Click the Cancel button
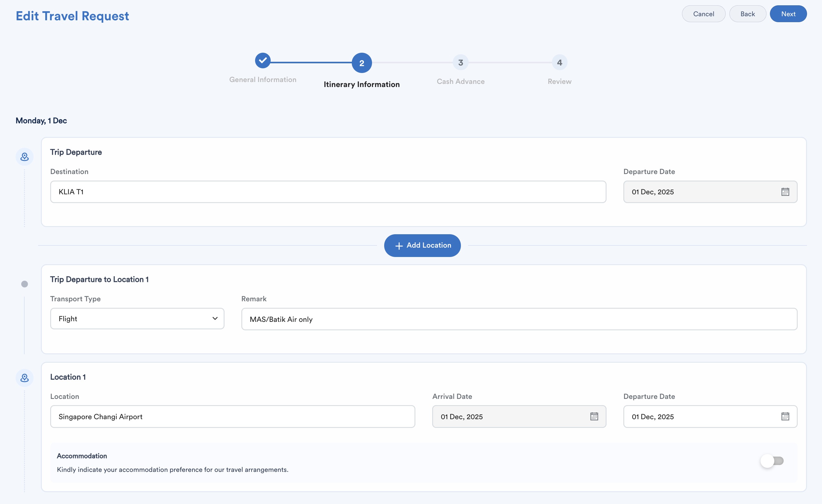The height and width of the screenshot is (504, 822). 703,14
